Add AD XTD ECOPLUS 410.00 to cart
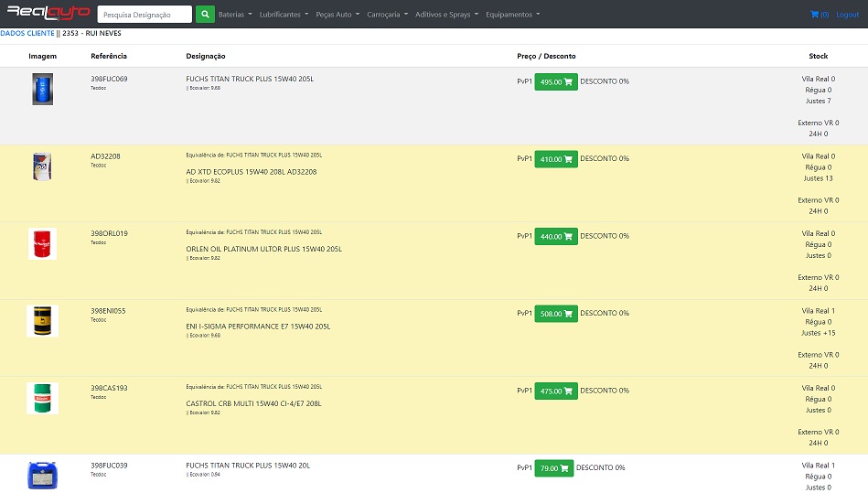 click(x=556, y=159)
